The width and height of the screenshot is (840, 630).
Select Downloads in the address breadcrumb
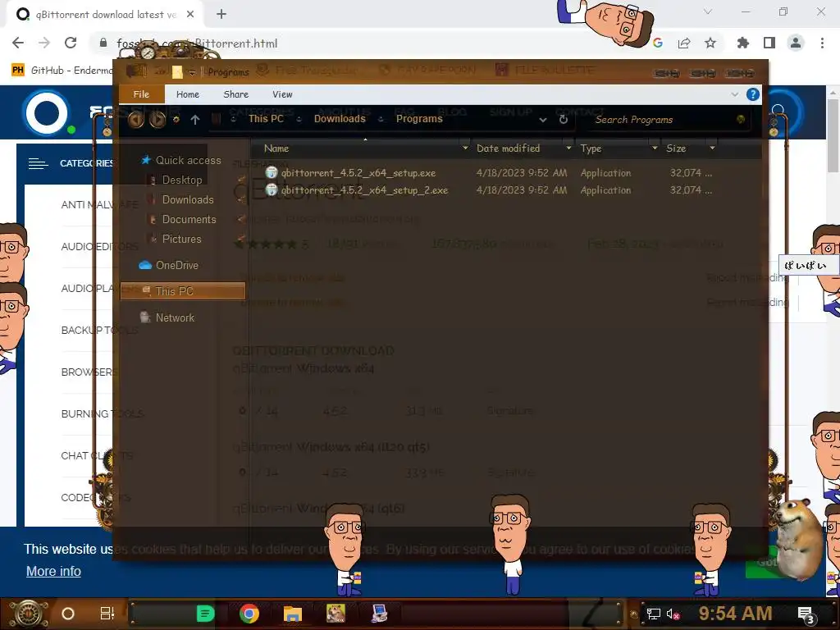pos(340,119)
